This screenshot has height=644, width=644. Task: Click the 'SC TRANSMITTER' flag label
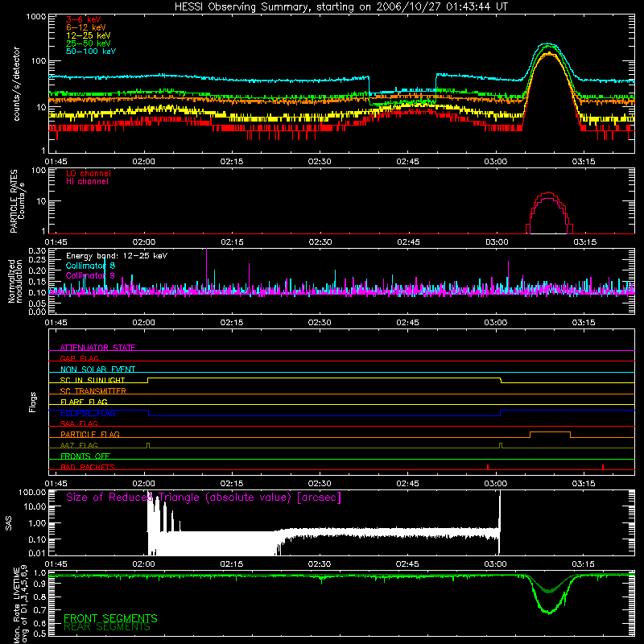click(93, 390)
